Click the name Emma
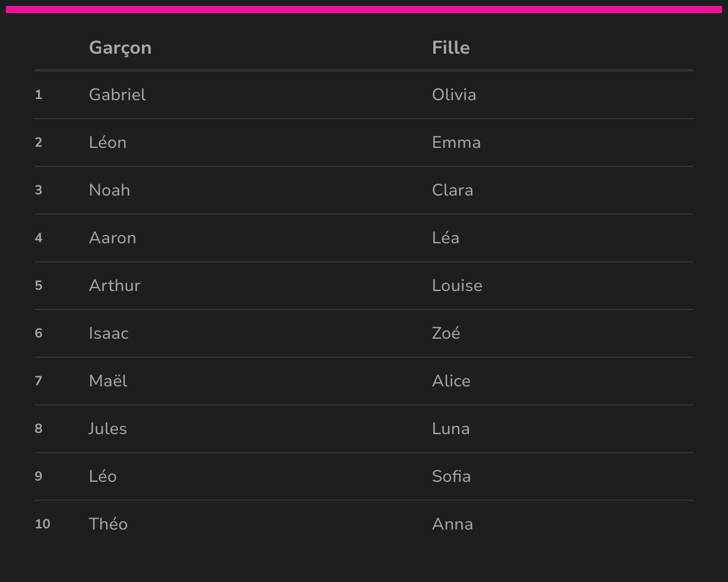The image size is (728, 582). tap(456, 143)
